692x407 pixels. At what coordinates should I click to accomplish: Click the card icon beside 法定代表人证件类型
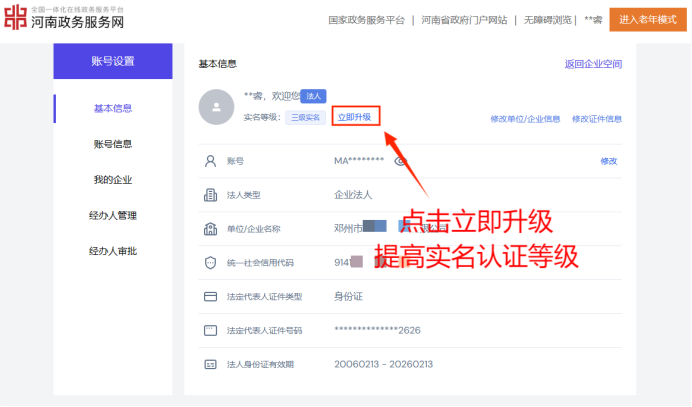[x=210, y=297]
